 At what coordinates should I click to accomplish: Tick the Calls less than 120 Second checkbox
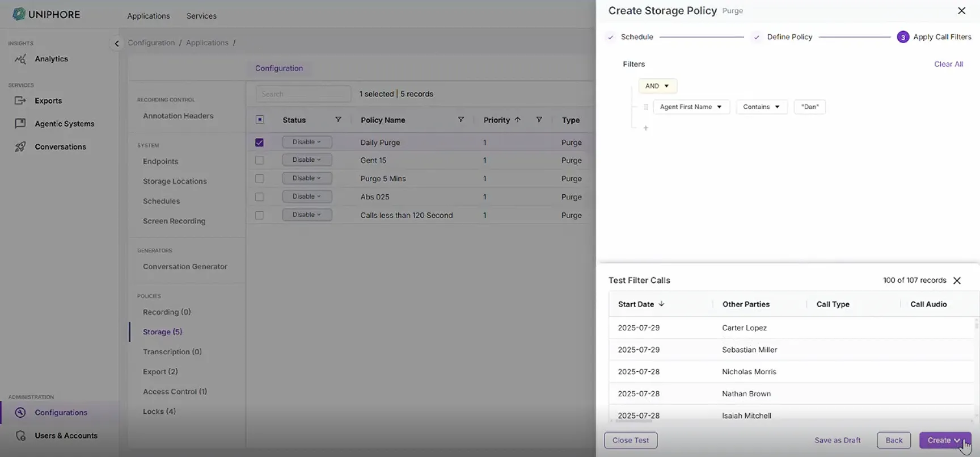pyautogui.click(x=259, y=215)
